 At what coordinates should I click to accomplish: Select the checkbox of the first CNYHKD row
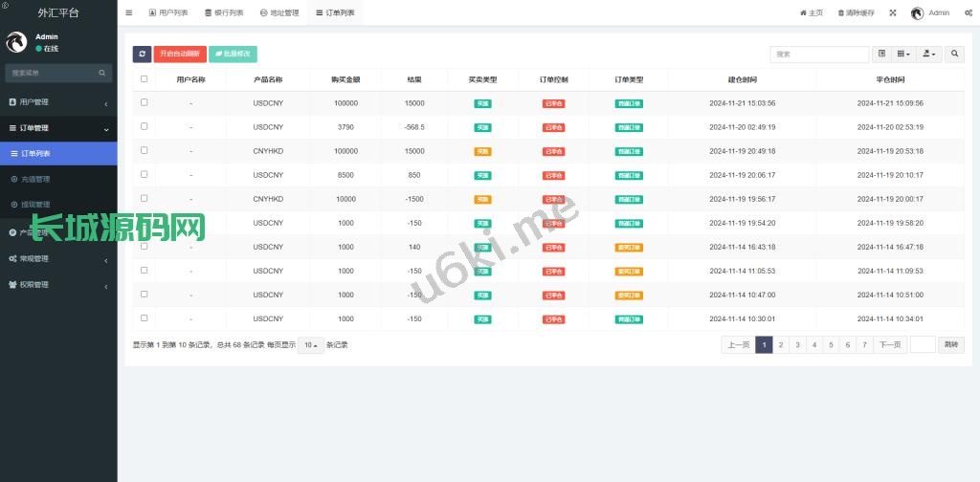pos(145,150)
